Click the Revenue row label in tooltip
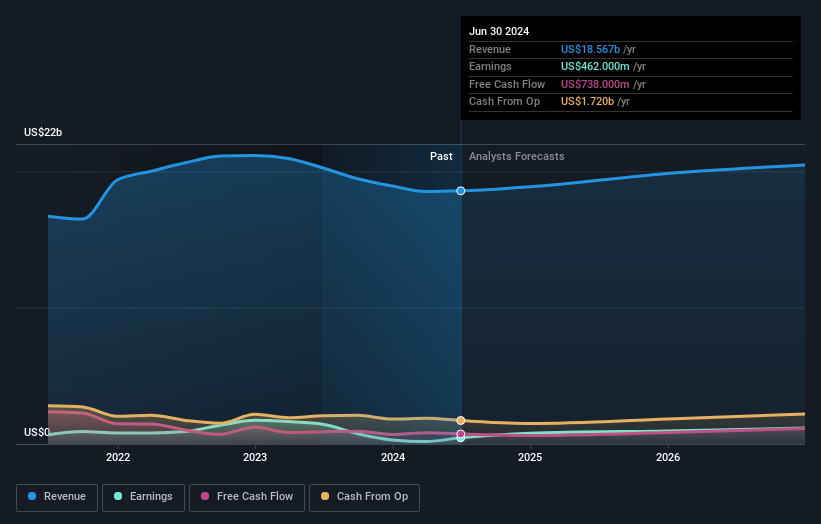 [490, 49]
